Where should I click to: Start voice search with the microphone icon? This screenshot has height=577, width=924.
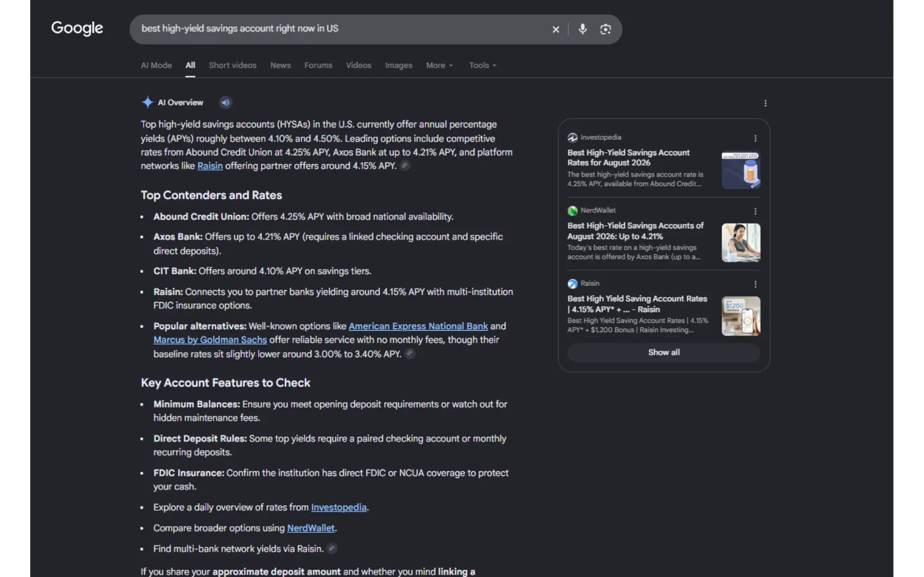pyautogui.click(x=582, y=29)
